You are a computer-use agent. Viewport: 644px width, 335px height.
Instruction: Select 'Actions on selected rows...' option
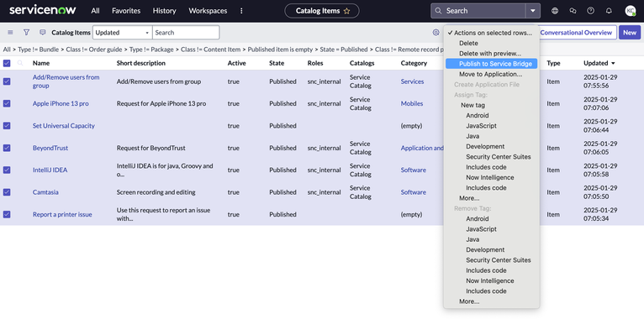pos(491,33)
